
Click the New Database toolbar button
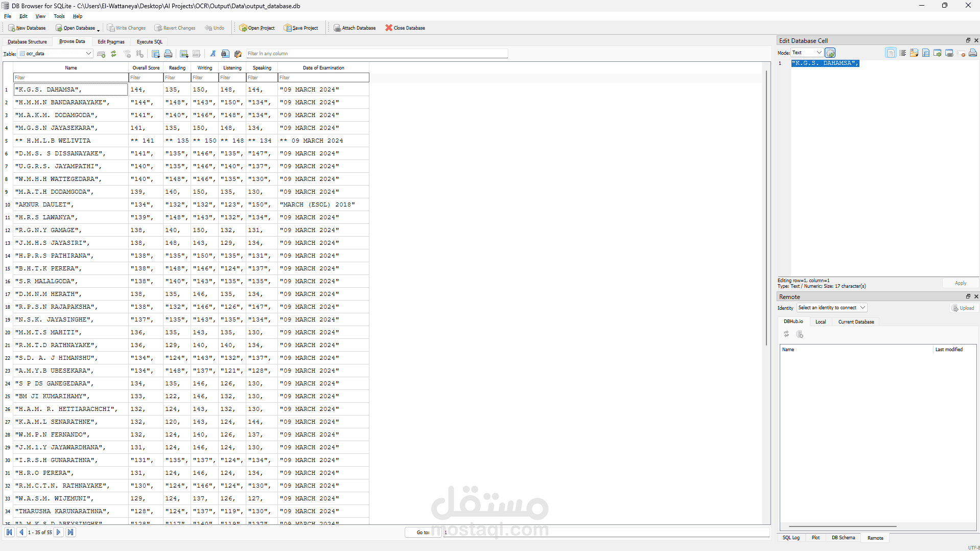click(x=27, y=28)
